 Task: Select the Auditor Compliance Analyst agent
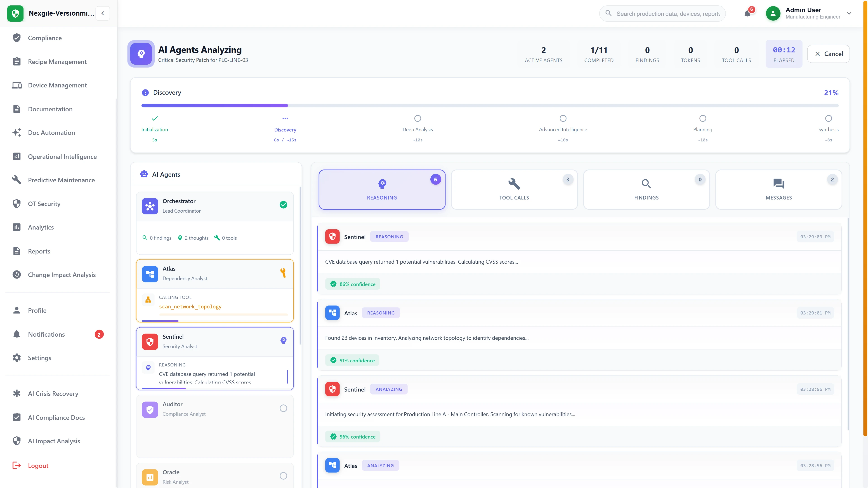[x=215, y=408]
